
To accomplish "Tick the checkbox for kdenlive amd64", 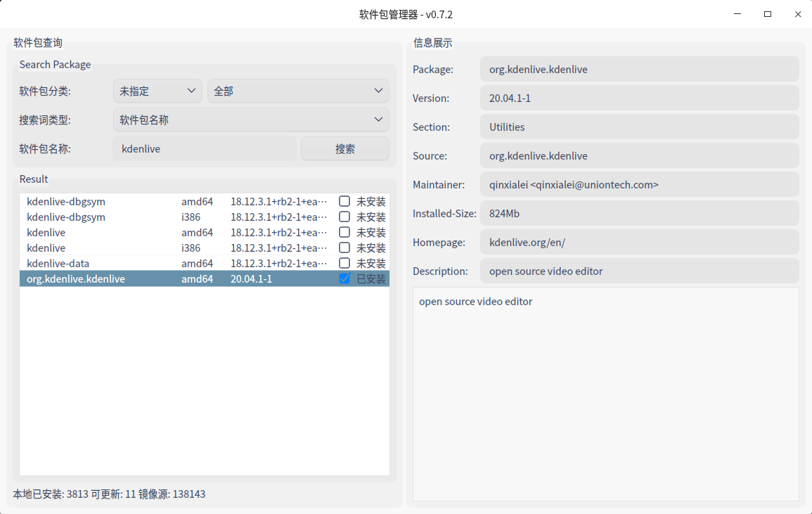I will [x=344, y=232].
